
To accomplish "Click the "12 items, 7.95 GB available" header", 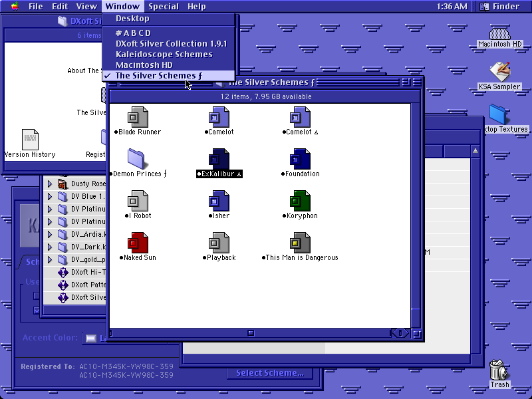I will point(266,96).
